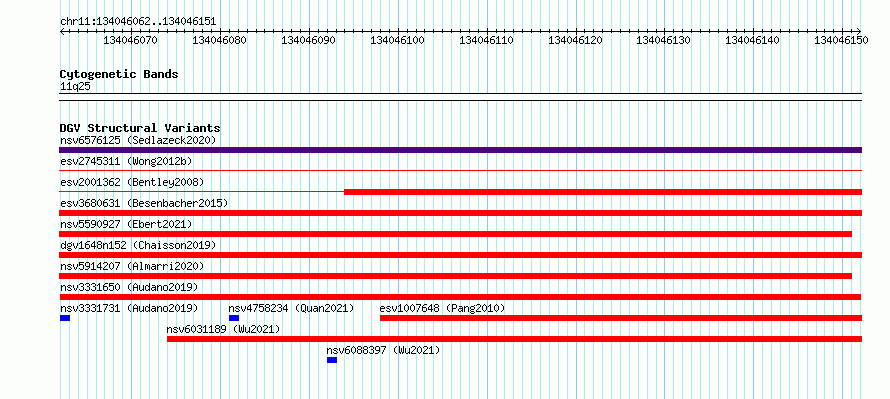
Task: Click the red bar under nsv6031189
Action: (514, 339)
